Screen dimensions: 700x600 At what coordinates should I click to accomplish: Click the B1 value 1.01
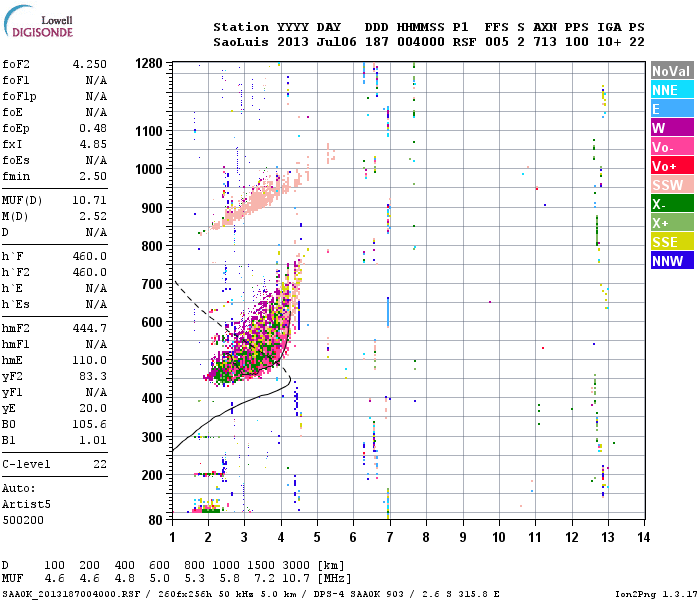[93, 440]
